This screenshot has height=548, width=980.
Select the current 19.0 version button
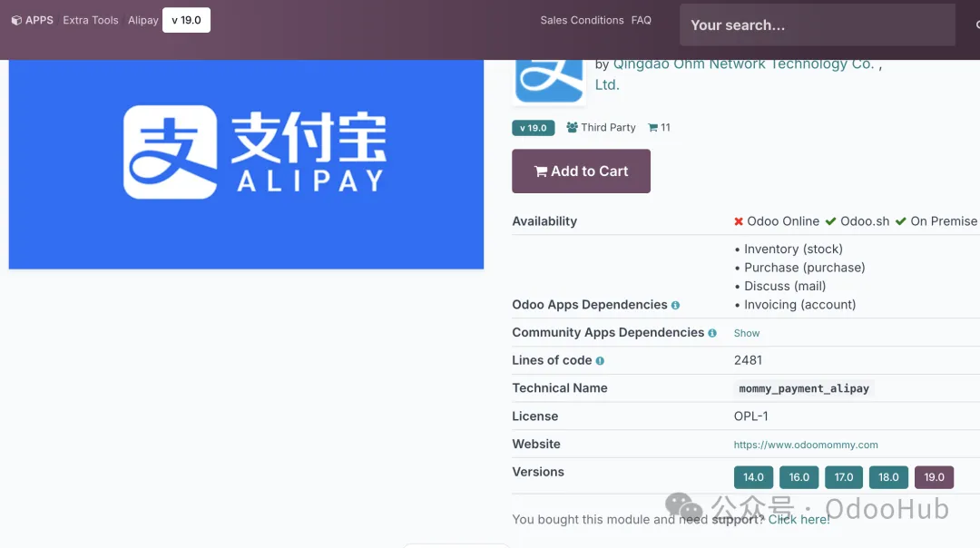934,477
